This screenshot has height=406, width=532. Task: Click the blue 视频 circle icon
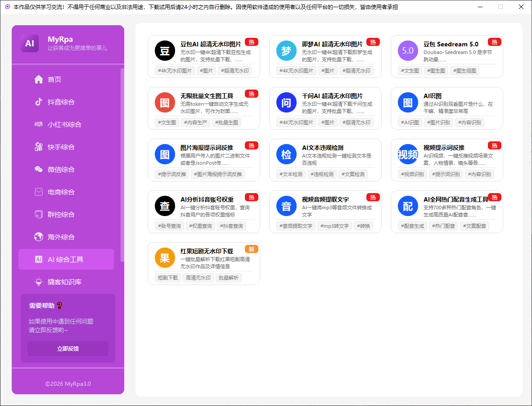click(408, 154)
